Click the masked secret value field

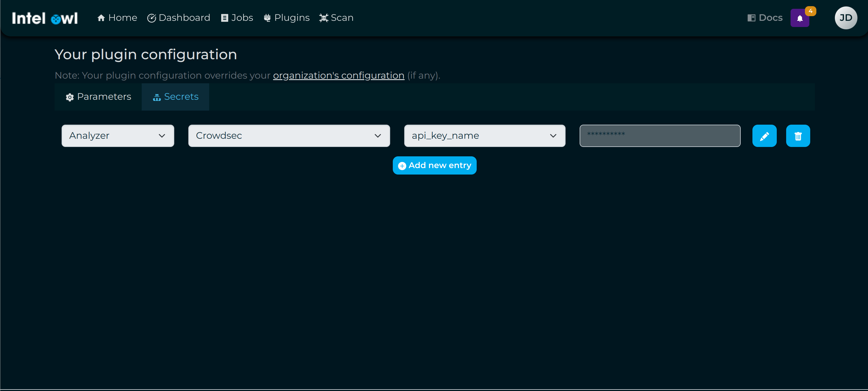(659, 136)
